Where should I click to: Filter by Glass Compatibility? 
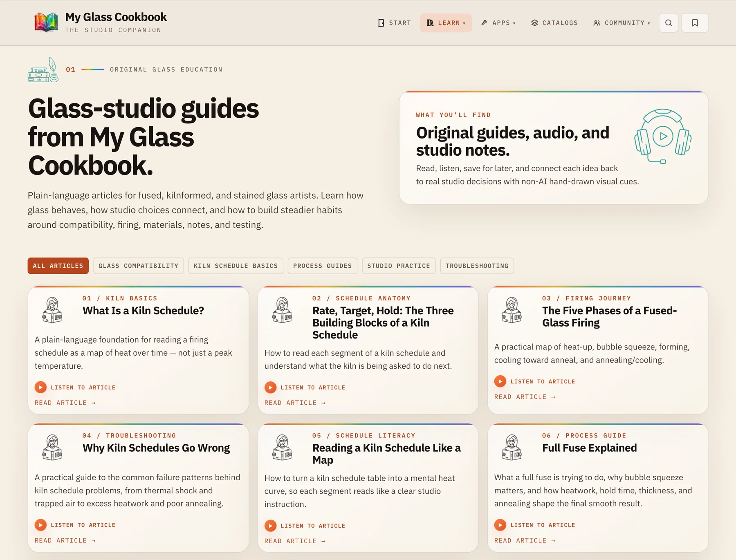click(139, 266)
